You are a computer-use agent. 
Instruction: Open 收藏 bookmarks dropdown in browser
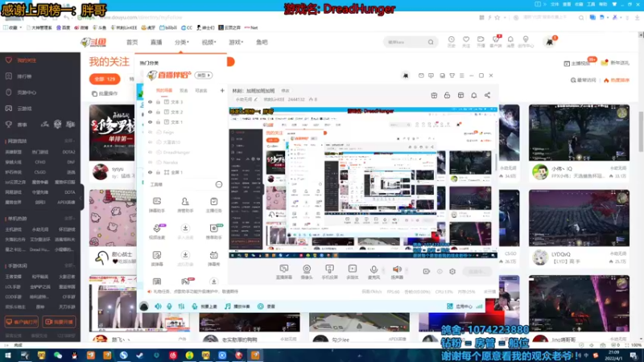pos(12,27)
